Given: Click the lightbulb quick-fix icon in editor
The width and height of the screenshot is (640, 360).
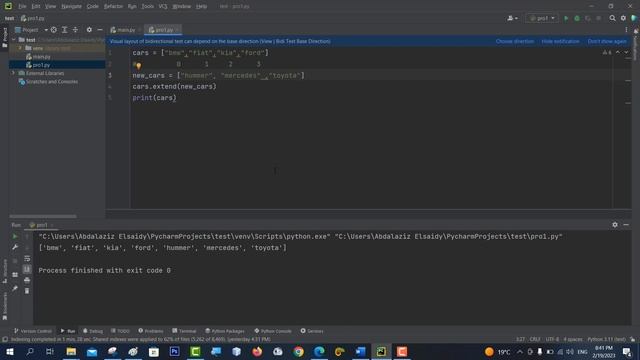Looking at the screenshot, I should 138,65.
